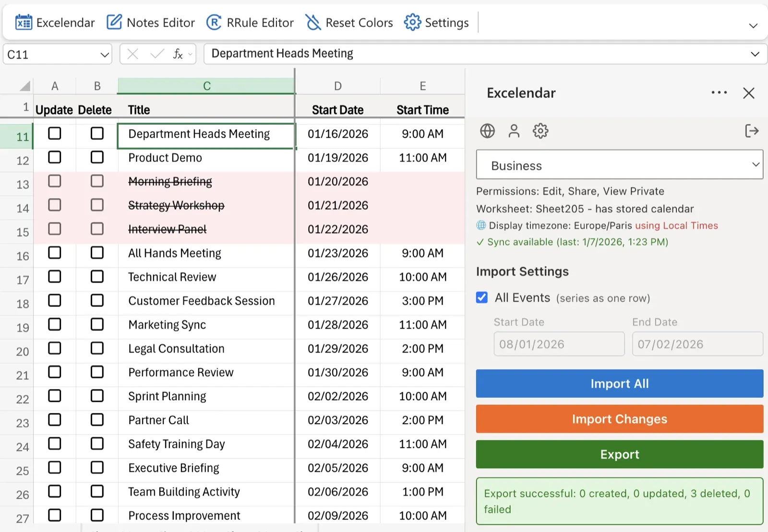
Task: Select row 16 header
Action: (x=16, y=256)
